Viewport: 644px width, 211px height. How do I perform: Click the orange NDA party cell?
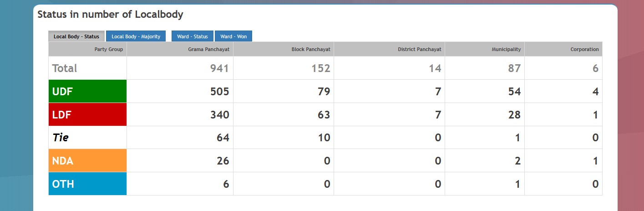[x=87, y=161]
